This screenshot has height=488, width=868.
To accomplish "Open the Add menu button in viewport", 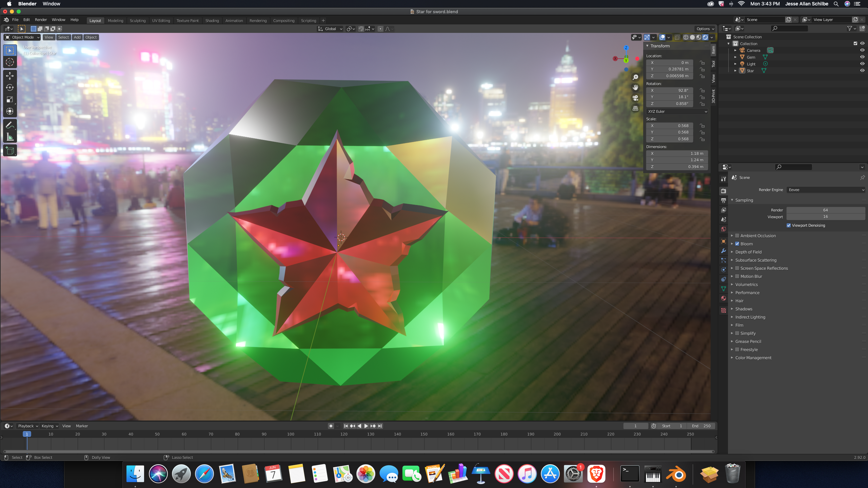I will (77, 37).
